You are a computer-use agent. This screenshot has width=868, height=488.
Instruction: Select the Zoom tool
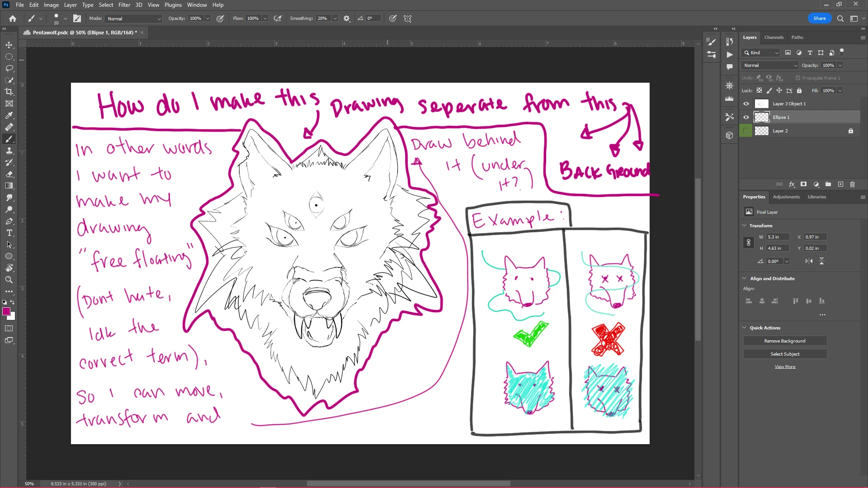pyautogui.click(x=9, y=280)
